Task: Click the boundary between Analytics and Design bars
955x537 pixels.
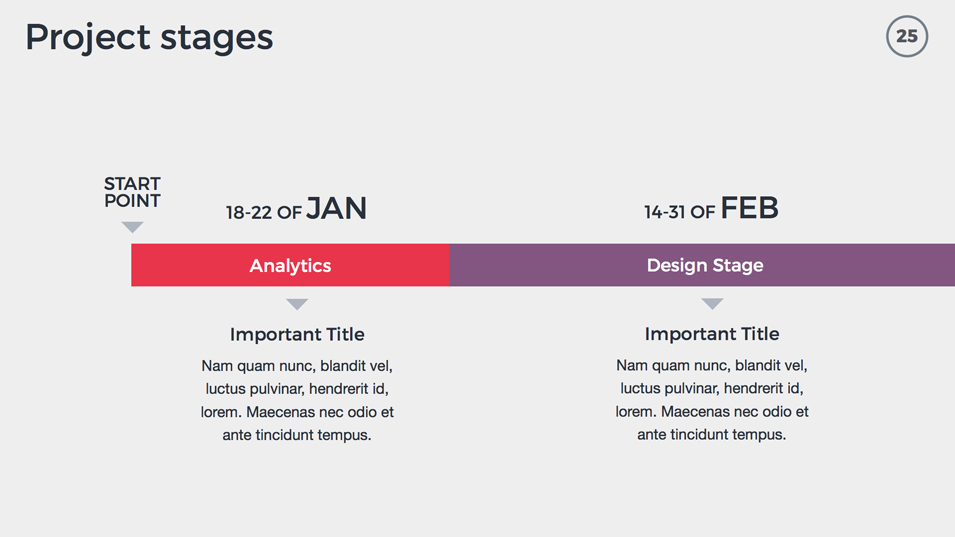Action: pyautogui.click(x=449, y=265)
